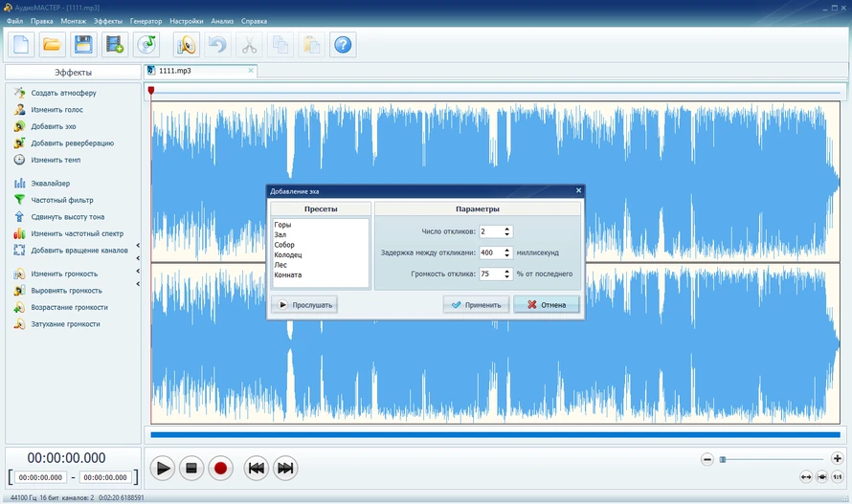The image size is (852, 504).
Task: Click the blue help question mark icon
Action: click(x=343, y=43)
